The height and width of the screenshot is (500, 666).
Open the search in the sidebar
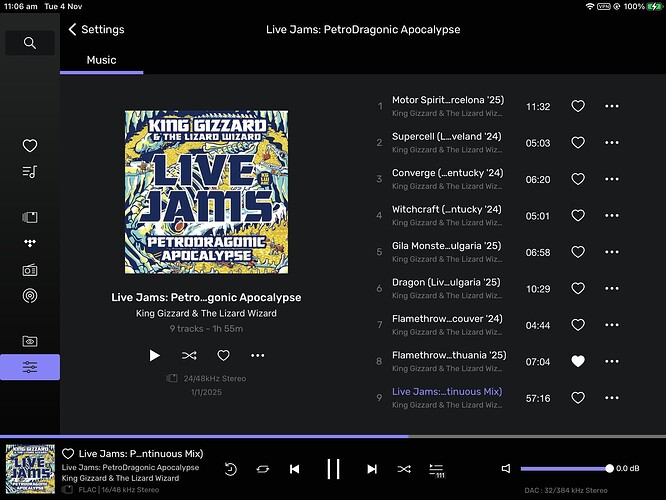[30, 43]
